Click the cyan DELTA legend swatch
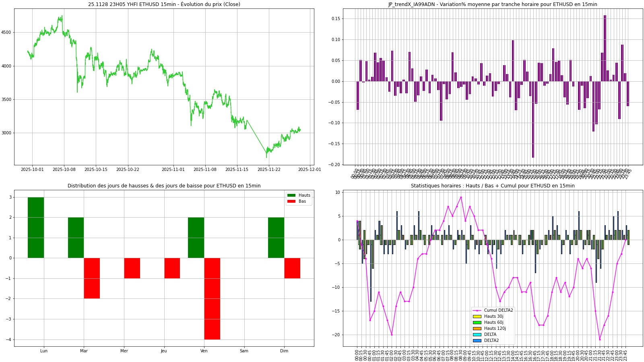644x362 pixels. click(x=477, y=335)
